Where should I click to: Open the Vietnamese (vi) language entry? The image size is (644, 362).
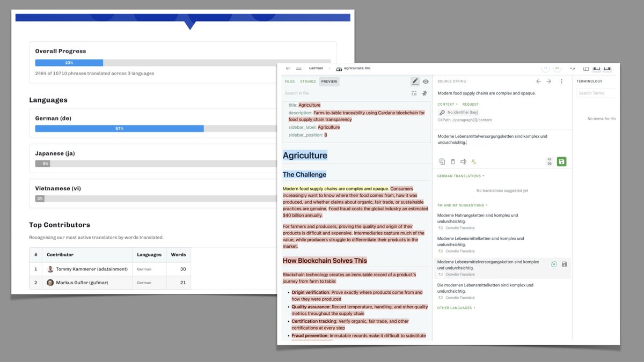click(x=57, y=188)
